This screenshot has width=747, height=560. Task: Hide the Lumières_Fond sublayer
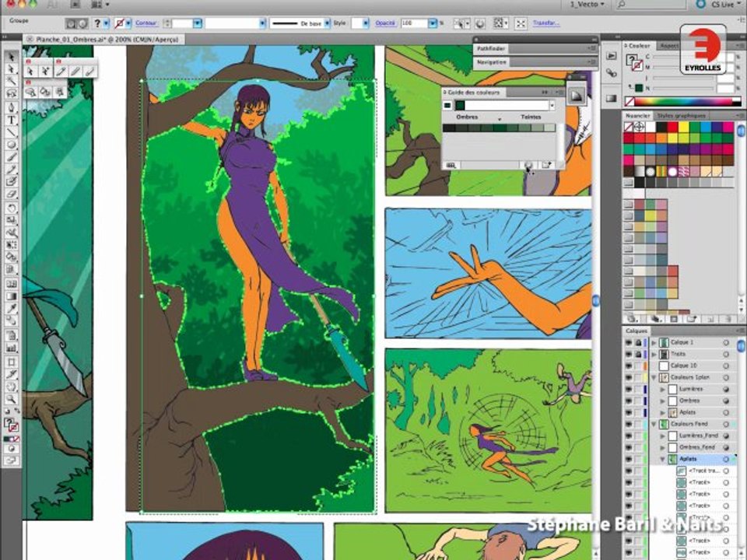[x=629, y=436]
